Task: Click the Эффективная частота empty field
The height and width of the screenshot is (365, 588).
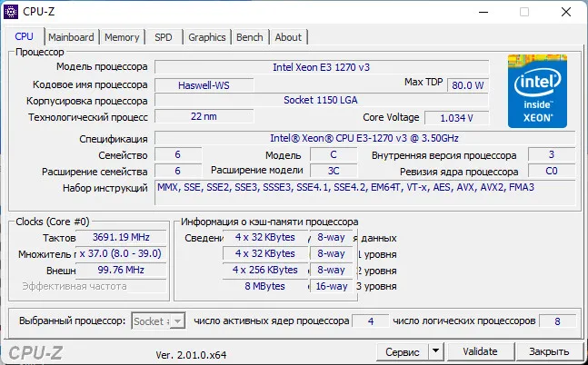Action: click(121, 286)
